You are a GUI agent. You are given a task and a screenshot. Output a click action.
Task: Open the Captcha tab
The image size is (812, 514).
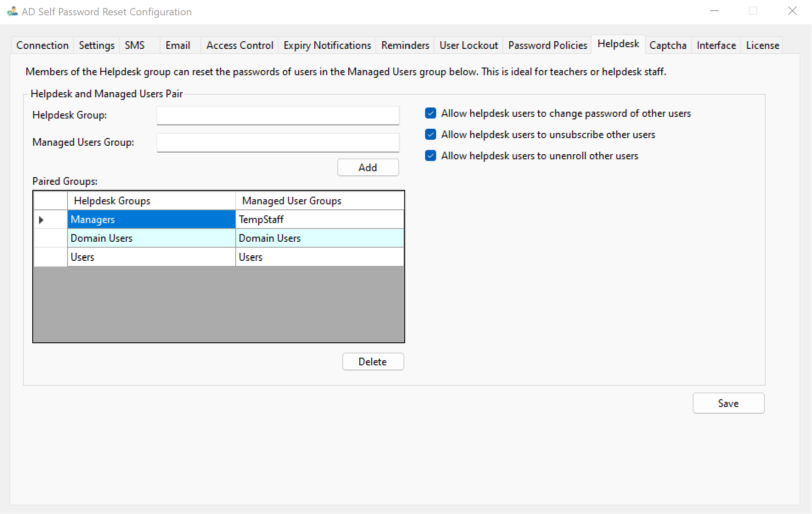pyautogui.click(x=668, y=45)
